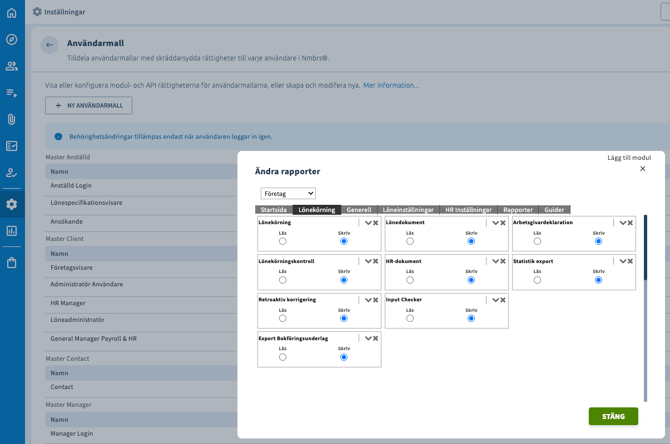
Task: Click the clipboard icon at sidebar bottom
Action: coord(12,263)
